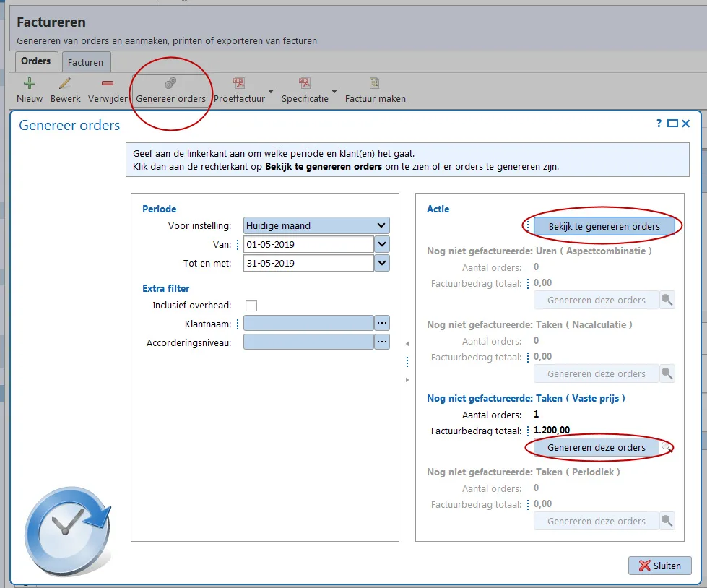Viewport: 707px width, 588px height.
Task: Open Klantnaam lookup ellipsis button
Action: pyautogui.click(x=382, y=324)
